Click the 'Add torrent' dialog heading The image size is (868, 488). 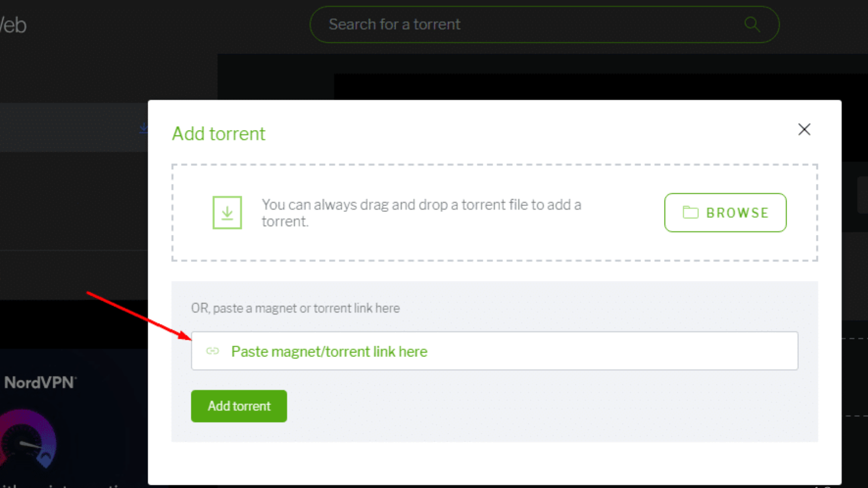point(218,133)
